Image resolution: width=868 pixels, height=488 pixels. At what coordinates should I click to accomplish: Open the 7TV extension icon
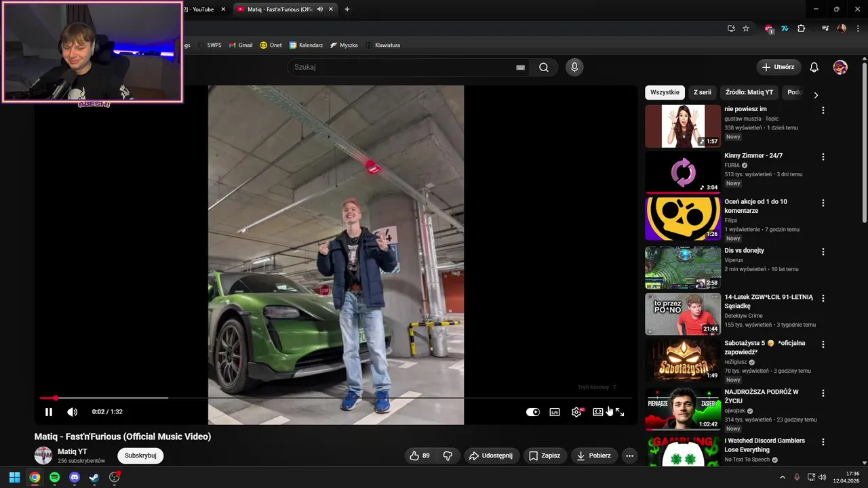[785, 28]
